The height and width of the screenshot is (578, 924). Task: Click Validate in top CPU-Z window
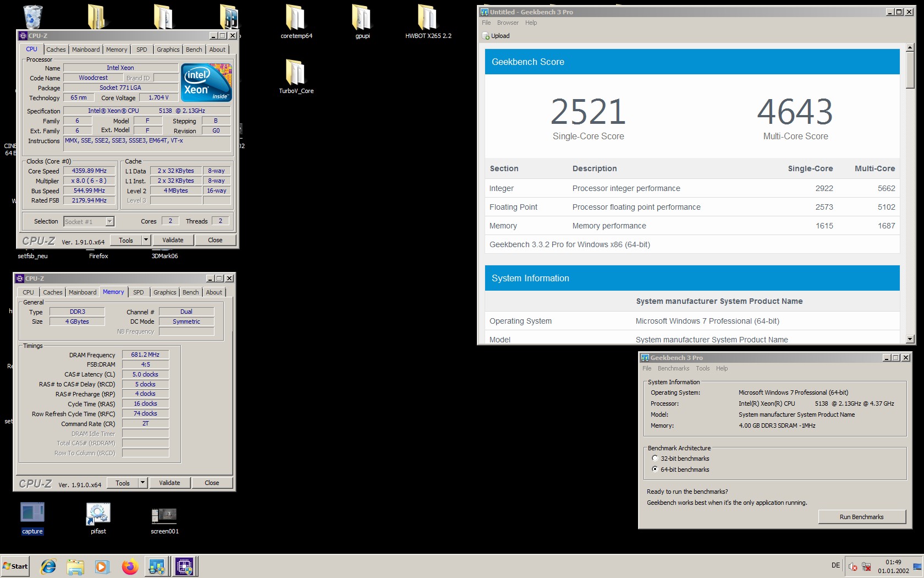click(173, 240)
